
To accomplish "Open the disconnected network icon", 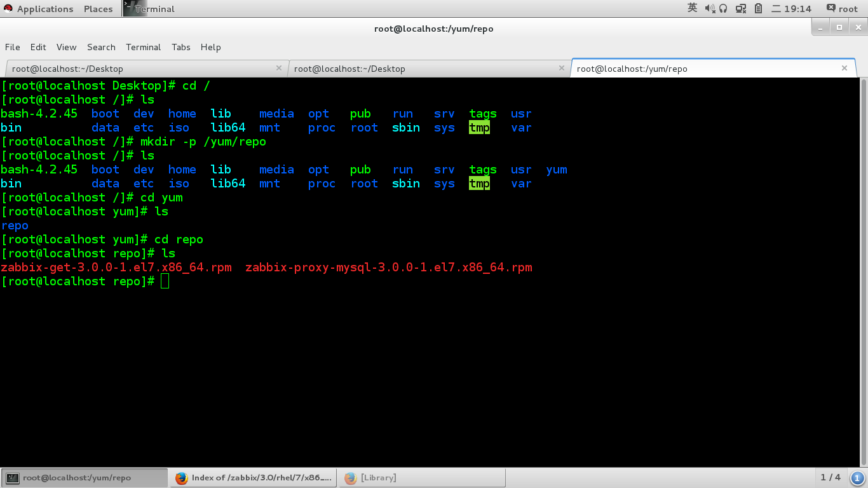I will 741,8.
